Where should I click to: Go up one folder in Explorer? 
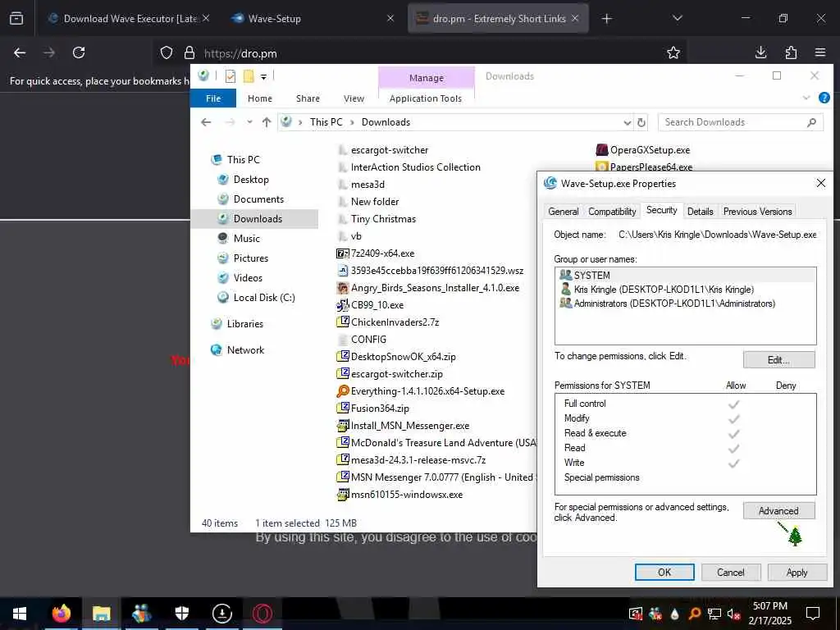[x=267, y=122]
